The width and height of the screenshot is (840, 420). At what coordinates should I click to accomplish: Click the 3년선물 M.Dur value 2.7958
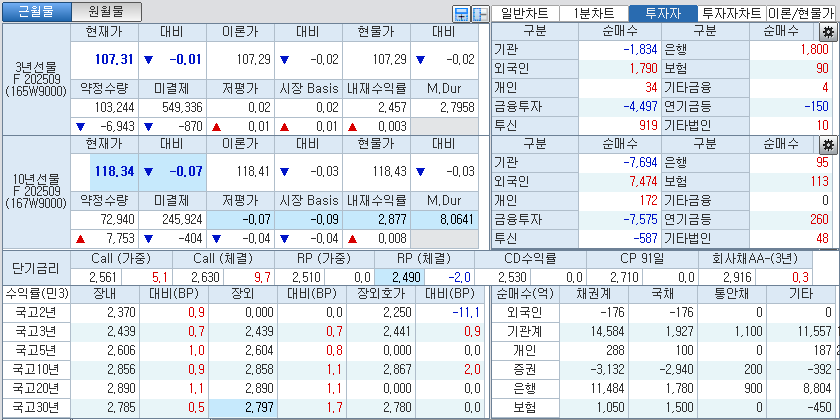445,107
